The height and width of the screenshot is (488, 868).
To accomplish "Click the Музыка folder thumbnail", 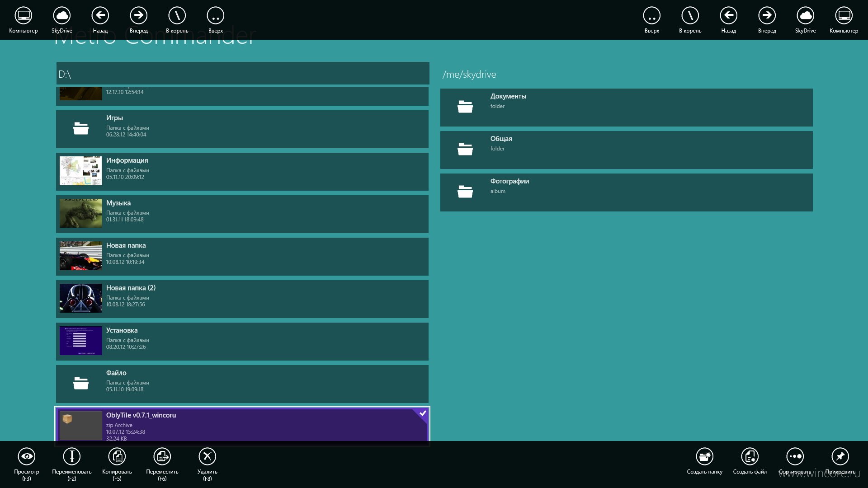I will 81,213.
